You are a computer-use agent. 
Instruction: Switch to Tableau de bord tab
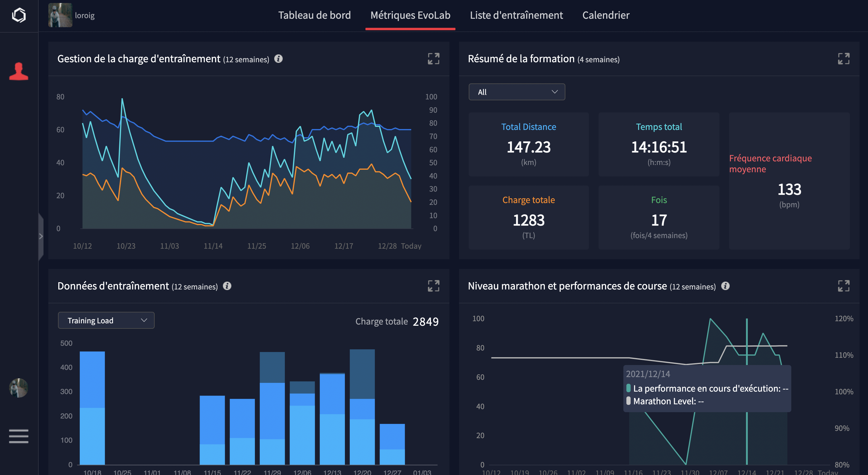[x=314, y=15]
